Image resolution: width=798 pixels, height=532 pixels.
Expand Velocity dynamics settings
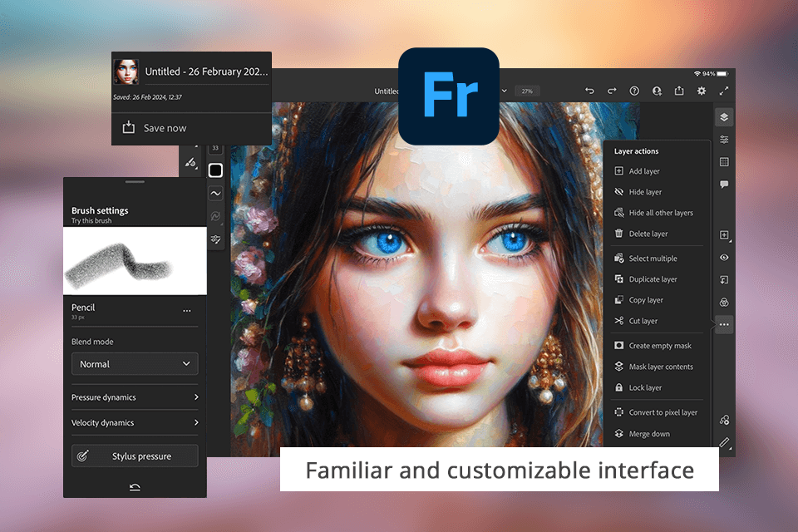(135, 422)
